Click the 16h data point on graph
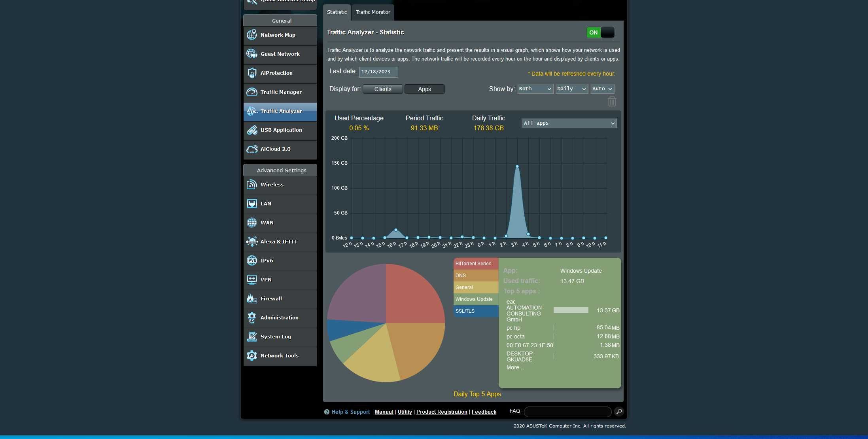The height and width of the screenshot is (439, 868). tap(395, 230)
